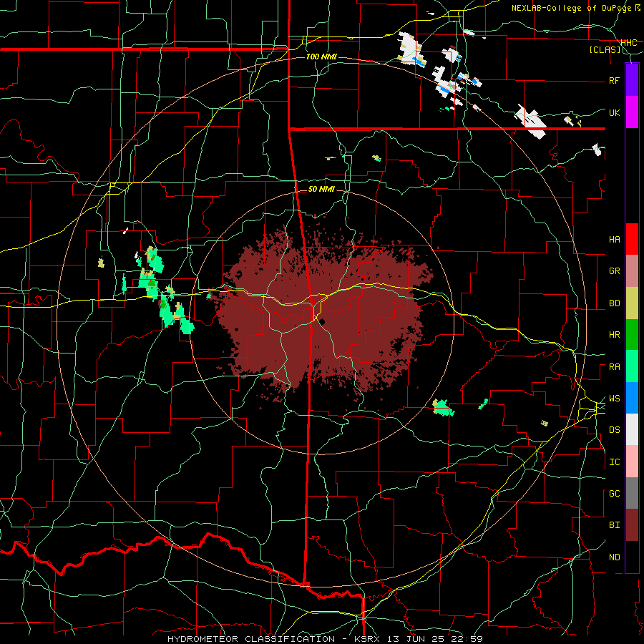Click the blue WS wet snow swatch
644x644 pixels.
632,398
